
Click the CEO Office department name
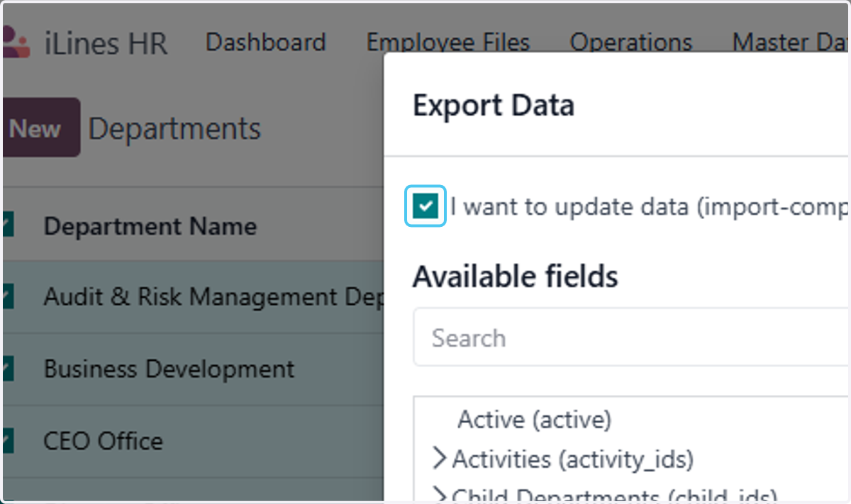coord(104,441)
